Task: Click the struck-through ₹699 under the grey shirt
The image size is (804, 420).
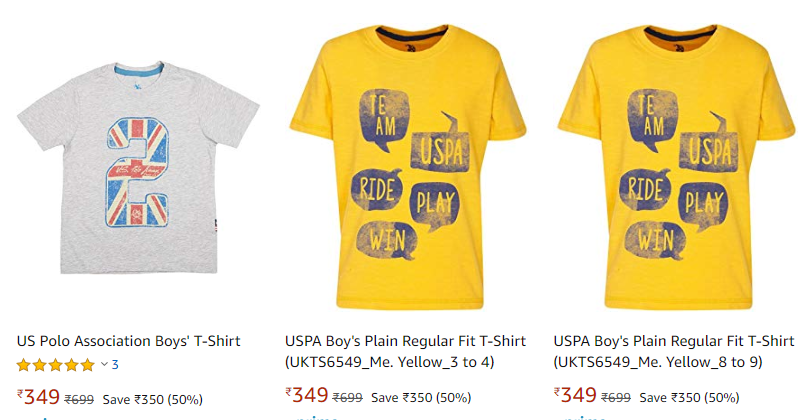Action: pyautogui.click(x=79, y=399)
